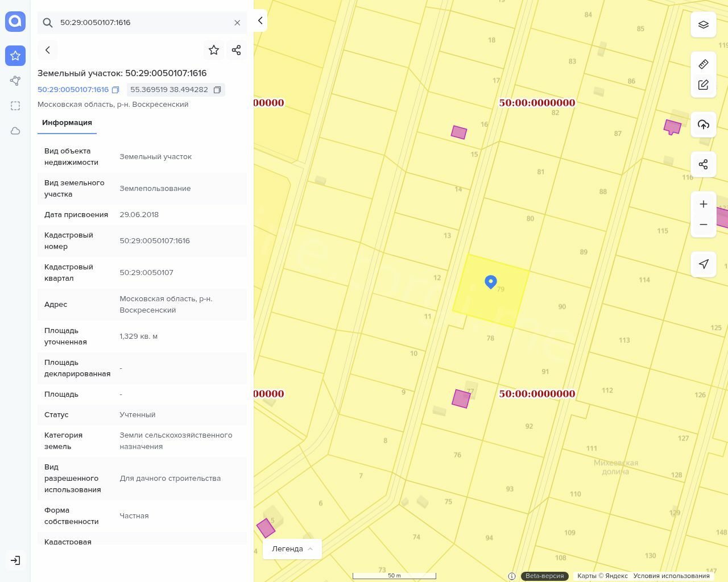The height and width of the screenshot is (582, 728).
Task: Expand the Легенда panel
Action: pyautogui.click(x=292, y=549)
